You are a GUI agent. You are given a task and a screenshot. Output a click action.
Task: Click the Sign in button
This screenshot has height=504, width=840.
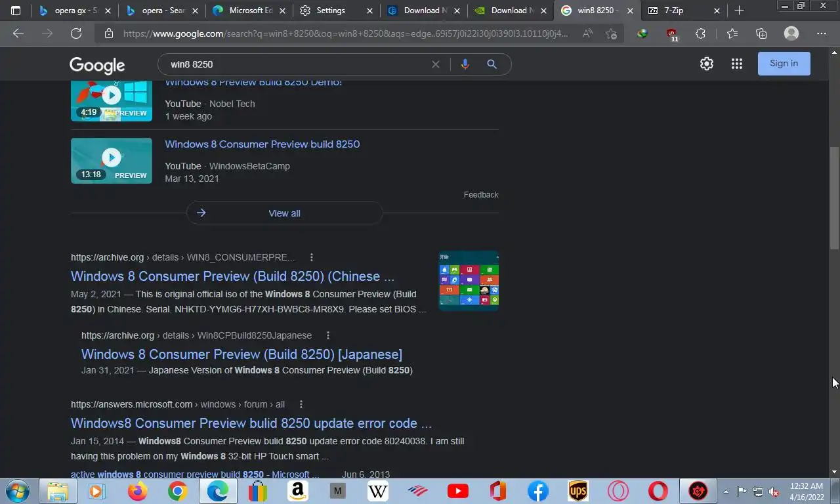tap(784, 64)
